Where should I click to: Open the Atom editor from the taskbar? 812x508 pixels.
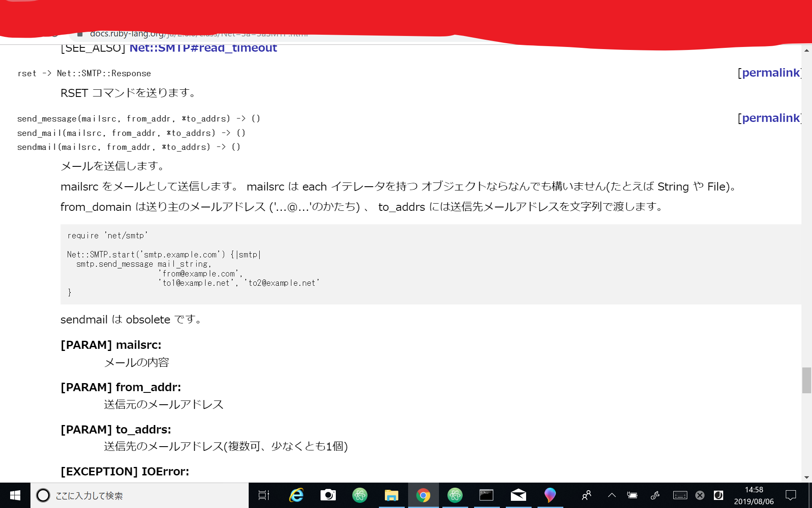pos(360,495)
